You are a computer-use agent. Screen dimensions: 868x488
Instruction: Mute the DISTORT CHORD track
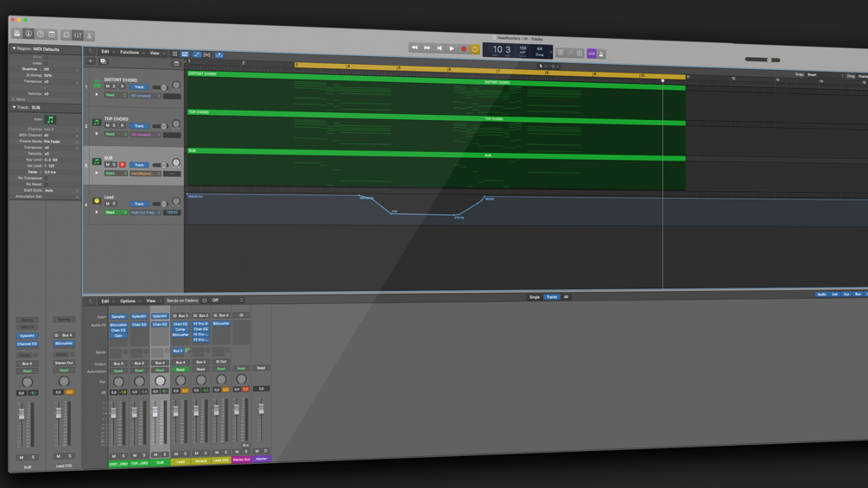(x=107, y=86)
